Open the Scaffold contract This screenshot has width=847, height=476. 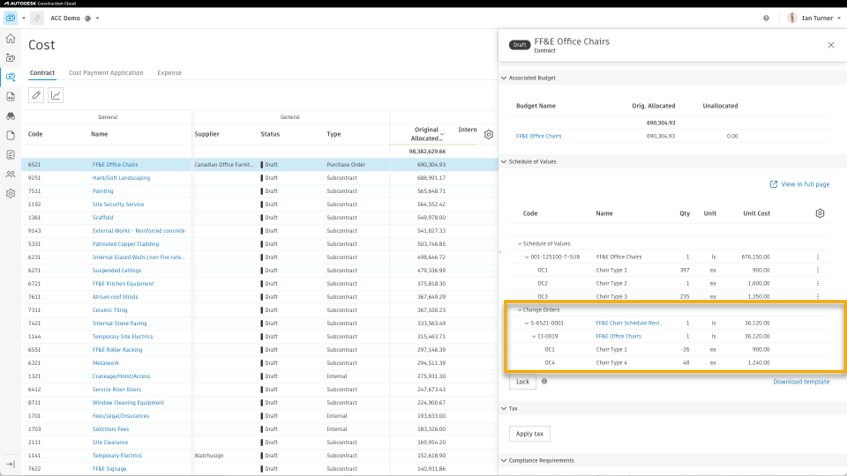point(103,218)
